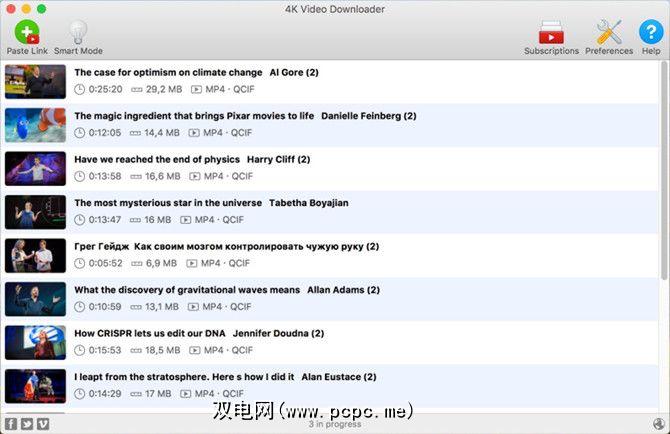Click clock icon beside 0:13:47
The width and height of the screenshot is (670, 434).
79,220
